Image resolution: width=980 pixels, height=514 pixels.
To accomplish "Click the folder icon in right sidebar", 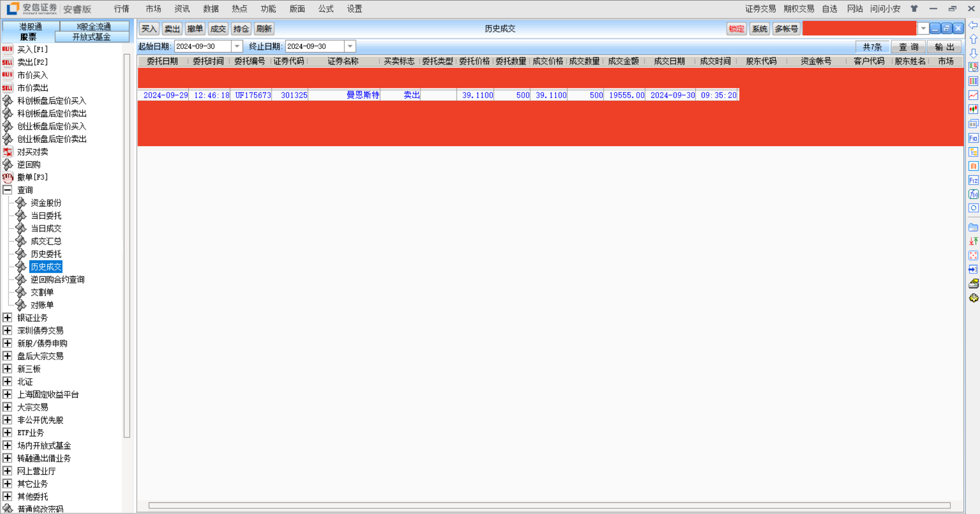I will [x=973, y=227].
